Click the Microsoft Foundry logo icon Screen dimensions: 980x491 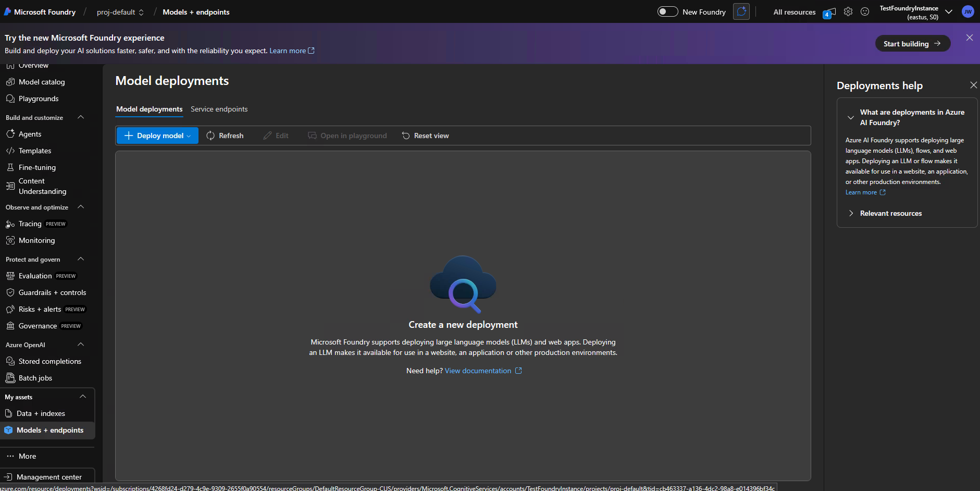click(7, 11)
